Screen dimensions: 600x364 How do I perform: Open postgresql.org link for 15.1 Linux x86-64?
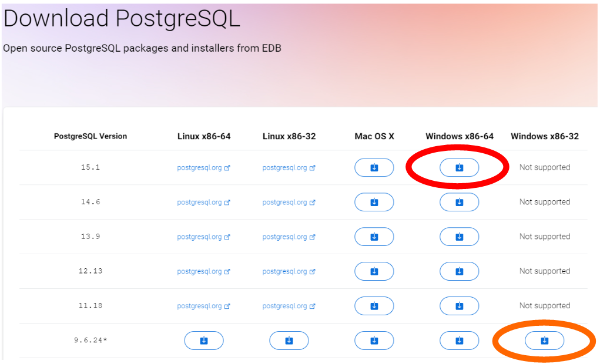203,168
